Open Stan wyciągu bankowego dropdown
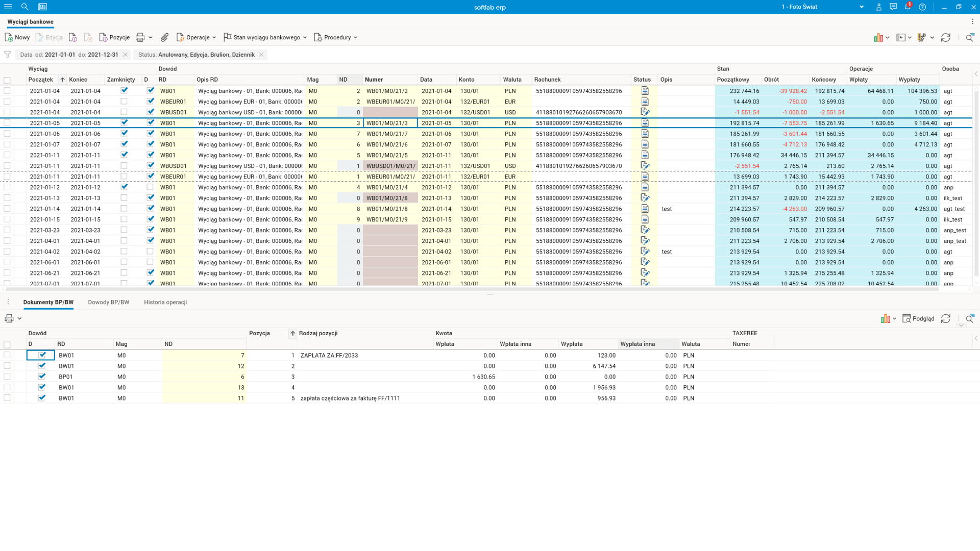This screenshot has width=980, height=551. coord(265,37)
